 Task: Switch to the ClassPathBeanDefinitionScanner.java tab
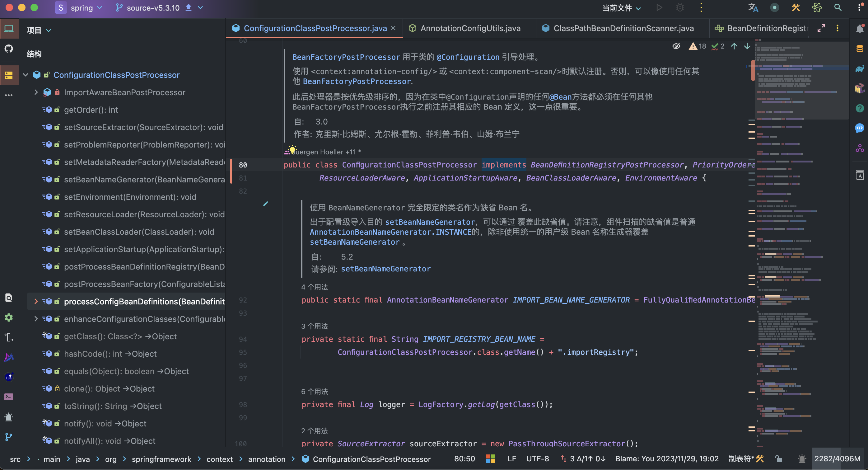pyautogui.click(x=623, y=28)
